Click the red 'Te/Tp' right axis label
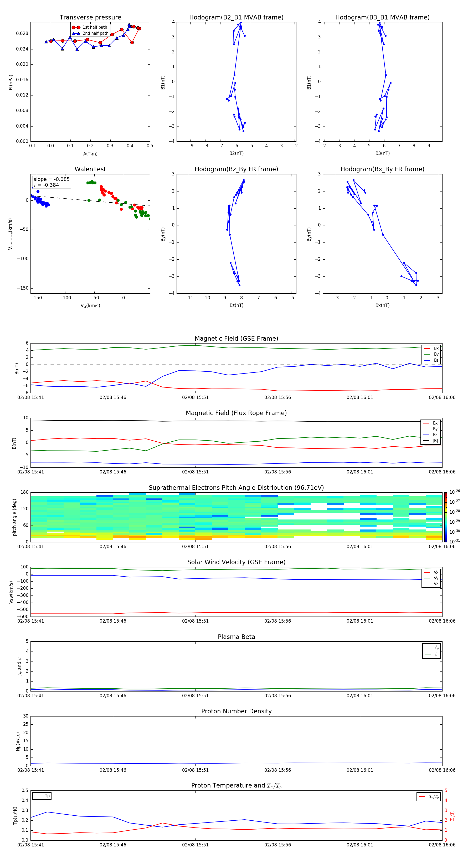 click(x=452, y=816)
